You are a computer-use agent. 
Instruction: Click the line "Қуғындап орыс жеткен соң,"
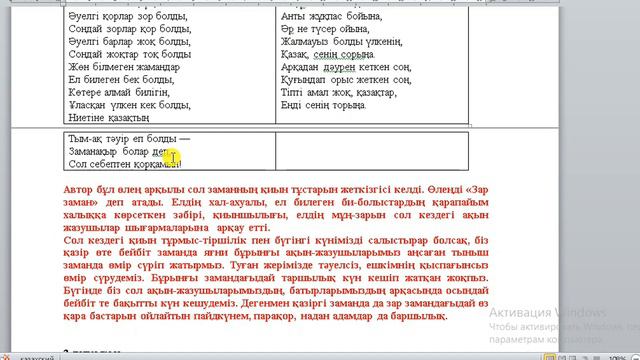(346, 80)
